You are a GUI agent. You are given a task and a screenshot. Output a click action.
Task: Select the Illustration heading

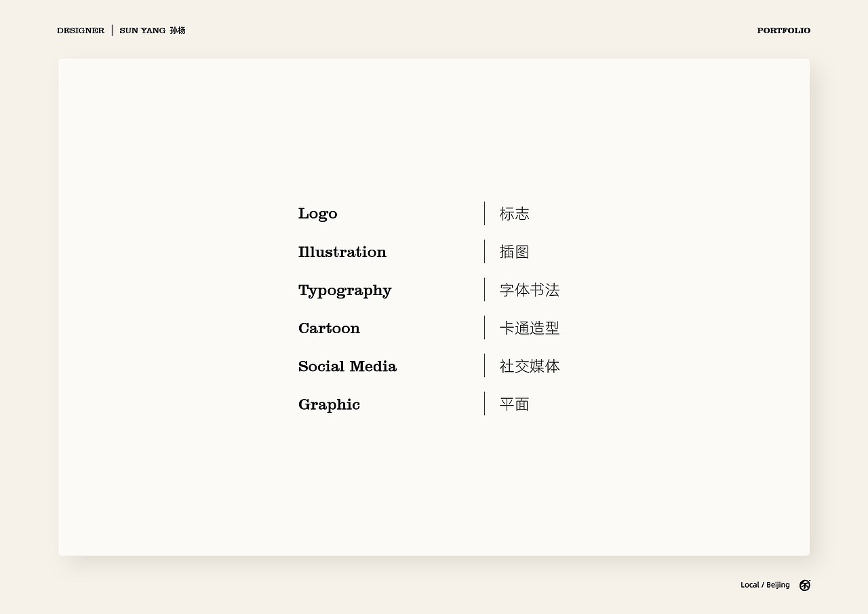342,252
